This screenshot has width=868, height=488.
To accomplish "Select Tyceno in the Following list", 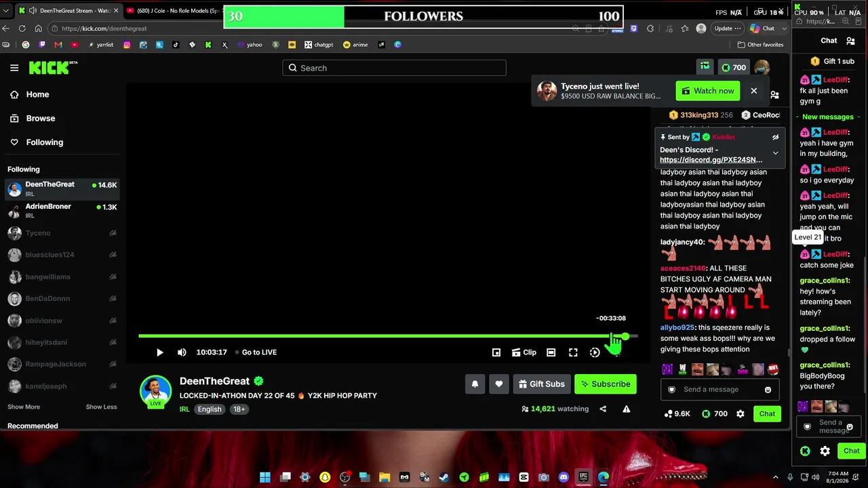I will pos(62,233).
